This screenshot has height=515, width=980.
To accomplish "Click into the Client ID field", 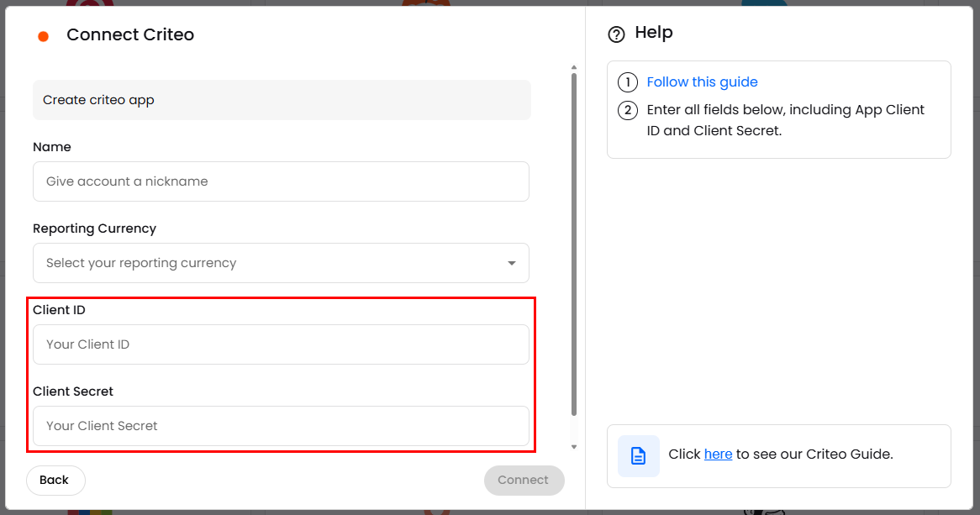I will point(281,344).
